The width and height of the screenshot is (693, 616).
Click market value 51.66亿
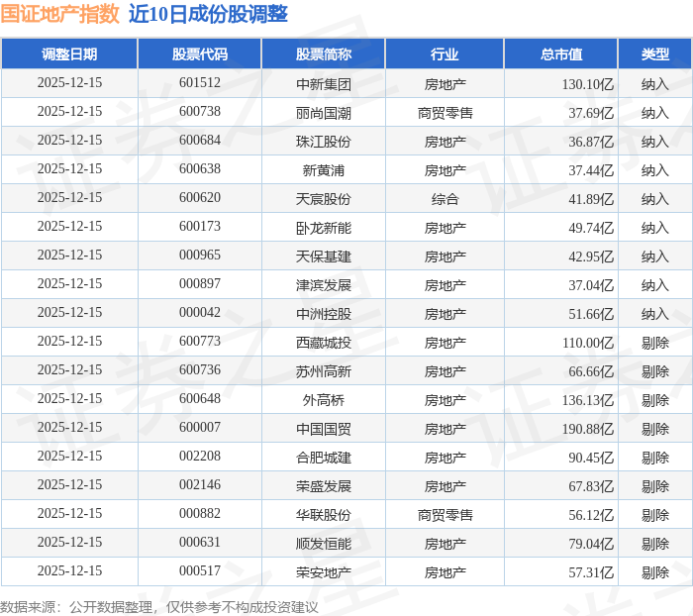click(x=591, y=314)
